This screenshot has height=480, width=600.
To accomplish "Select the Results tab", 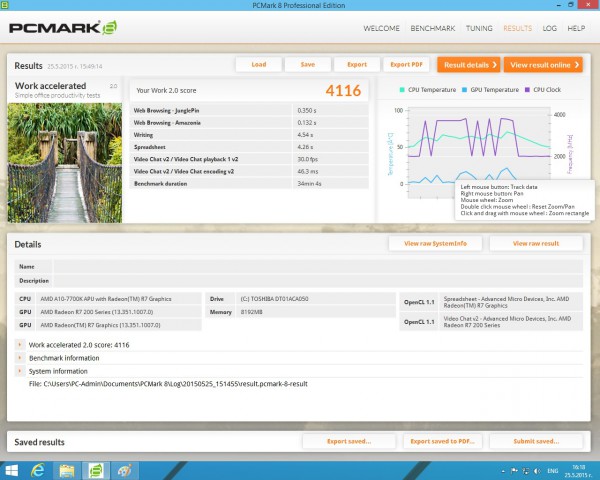I will 517,28.
